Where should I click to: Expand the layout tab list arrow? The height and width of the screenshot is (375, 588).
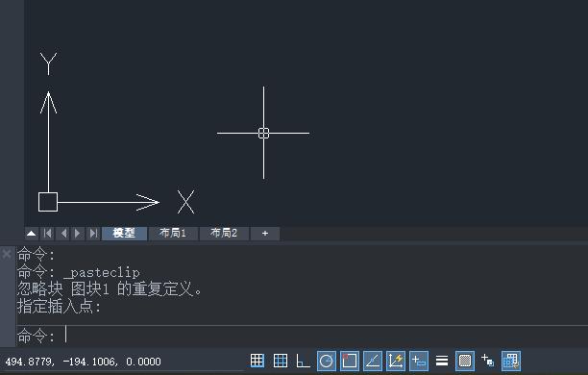tap(32, 233)
